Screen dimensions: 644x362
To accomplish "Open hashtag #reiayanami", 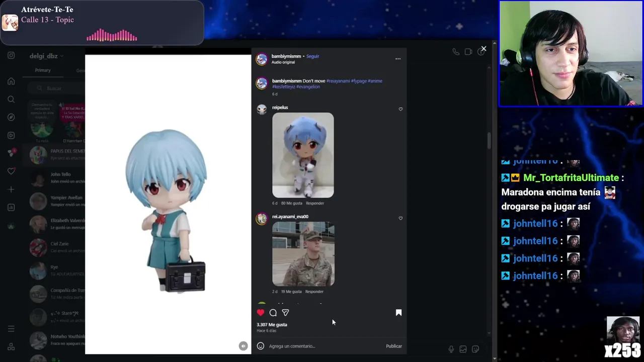I will click(338, 81).
